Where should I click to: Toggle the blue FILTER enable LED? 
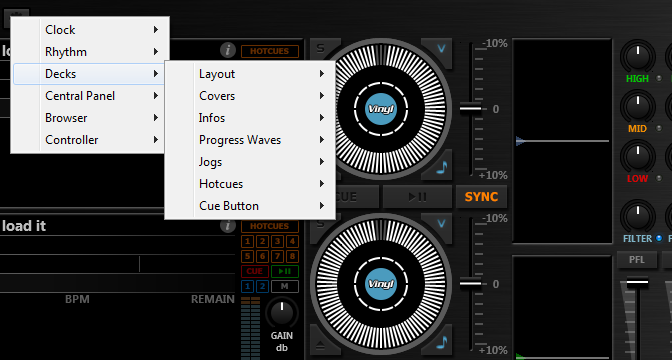pos(659,238)
